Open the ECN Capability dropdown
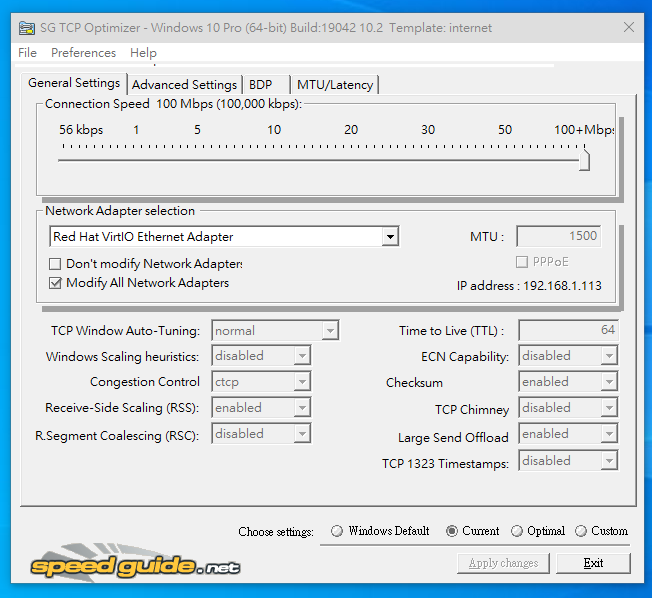The width and height of the screenshot is (652, 598). point(608,356)
